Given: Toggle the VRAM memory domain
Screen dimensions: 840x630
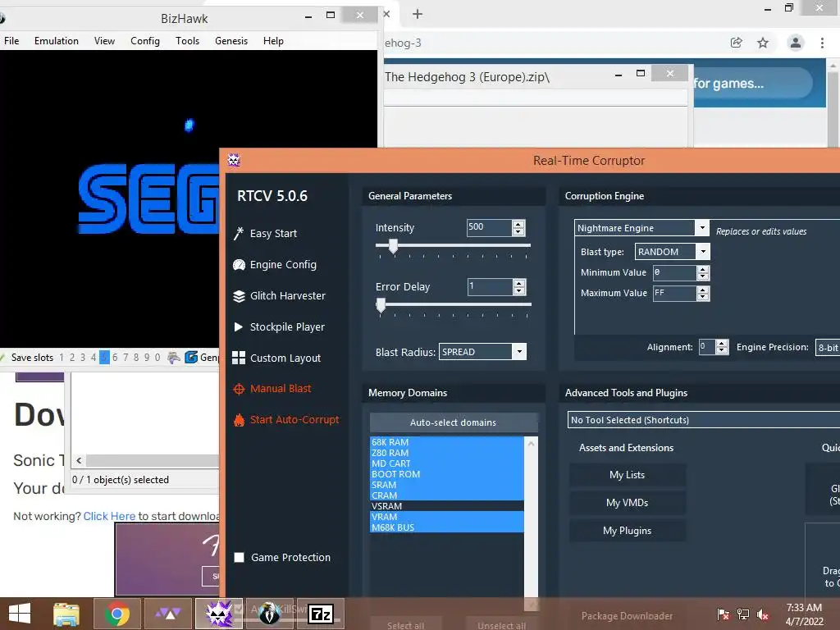Looking at the screenshot, I should pos(447,517).
